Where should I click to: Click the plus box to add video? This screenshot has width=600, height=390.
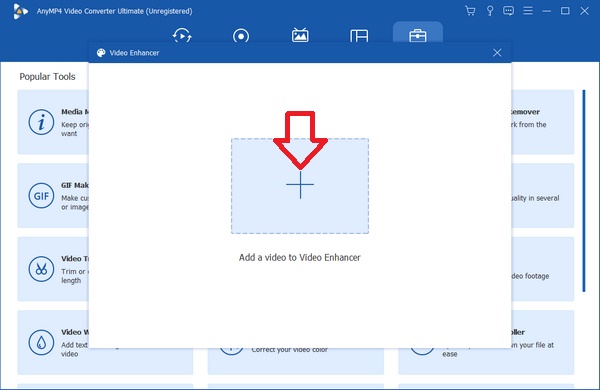pyautogui.click(x=300, y=186)
